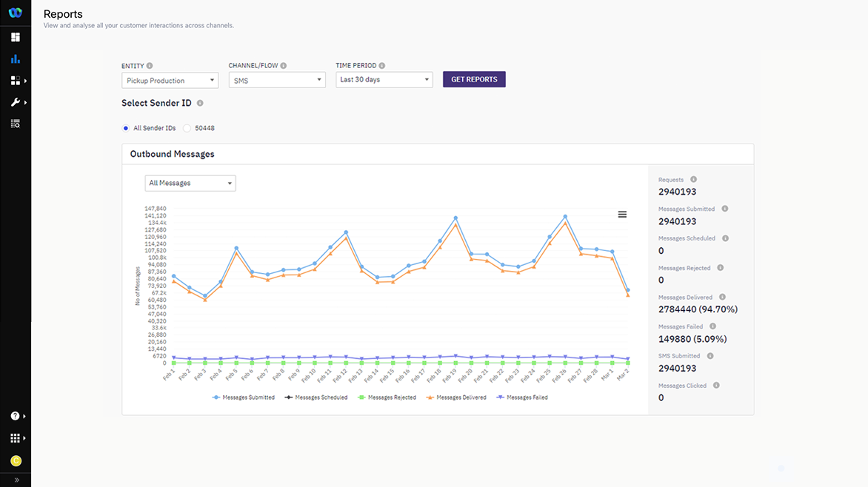Click the GET REPORTS button

(474, 79)
